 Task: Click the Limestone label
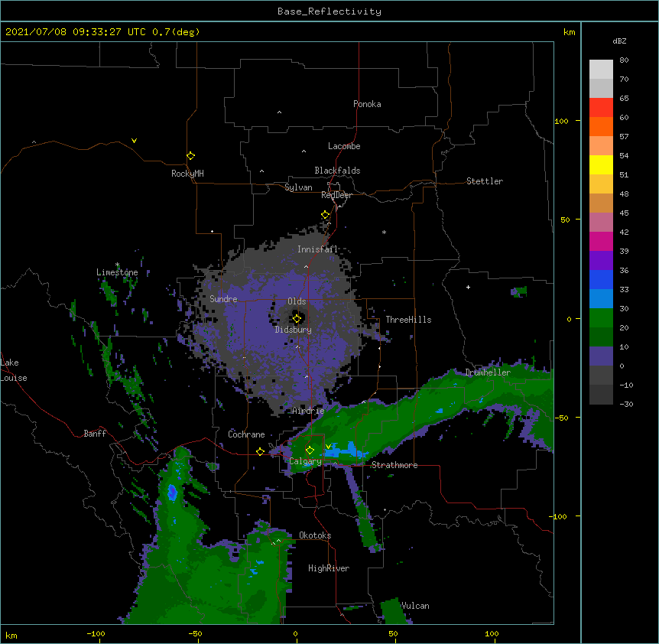tap(117, 272)
